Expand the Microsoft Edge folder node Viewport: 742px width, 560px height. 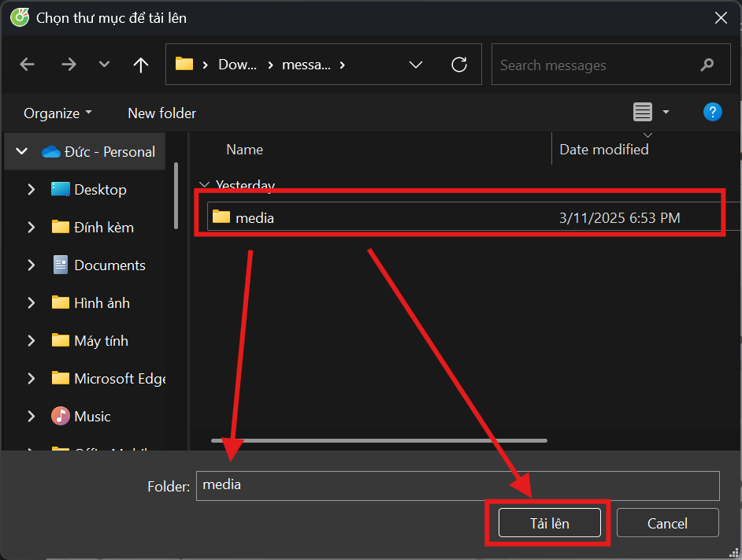(32, 379)
